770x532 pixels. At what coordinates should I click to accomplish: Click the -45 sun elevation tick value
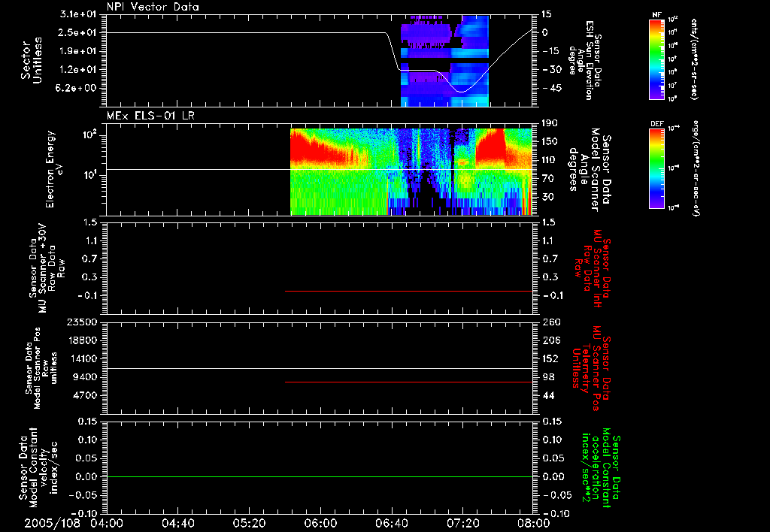pos(552,89)
